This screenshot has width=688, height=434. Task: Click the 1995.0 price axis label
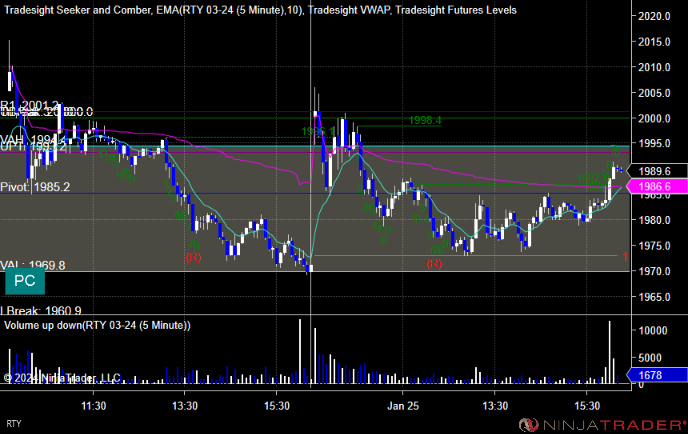pos(654,143)
